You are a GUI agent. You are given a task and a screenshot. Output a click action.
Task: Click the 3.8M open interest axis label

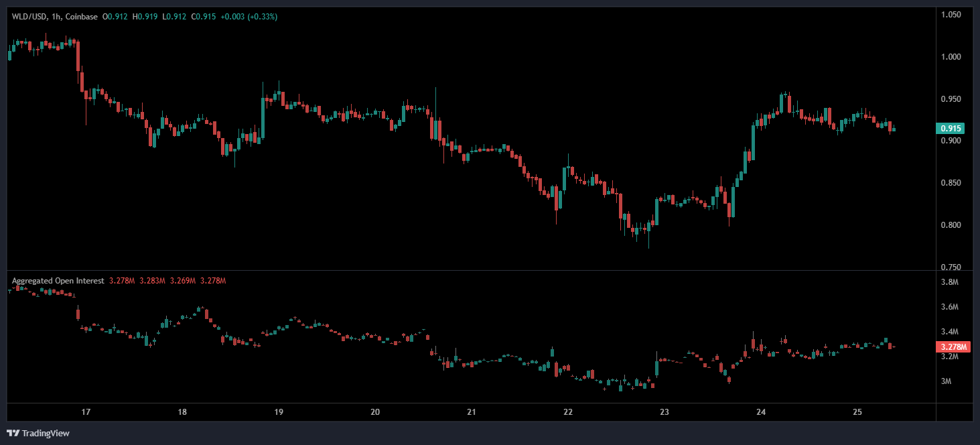949,283
